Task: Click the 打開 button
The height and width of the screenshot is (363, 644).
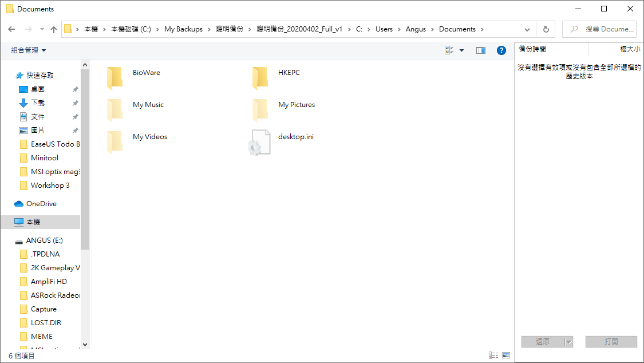Action: click(x=611, y=342)
